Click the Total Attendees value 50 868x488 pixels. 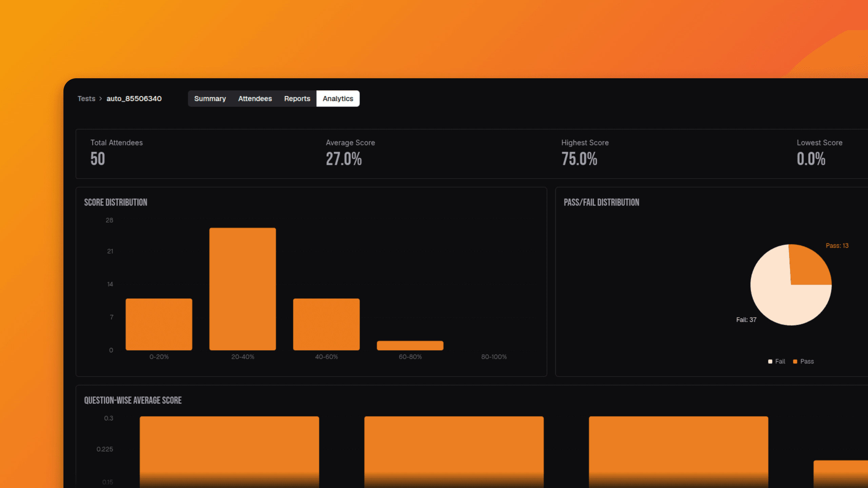pyautogui.click(x=98, y=159)
